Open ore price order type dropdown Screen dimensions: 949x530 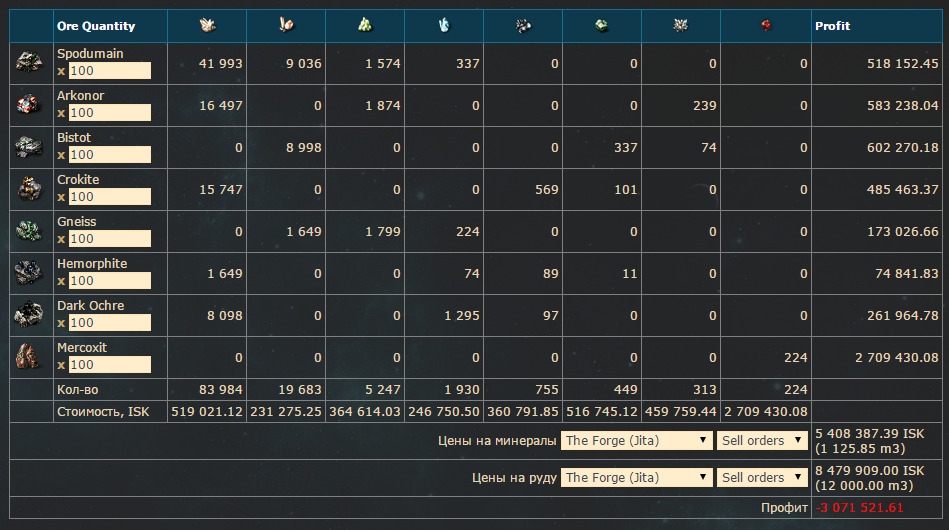762,477
